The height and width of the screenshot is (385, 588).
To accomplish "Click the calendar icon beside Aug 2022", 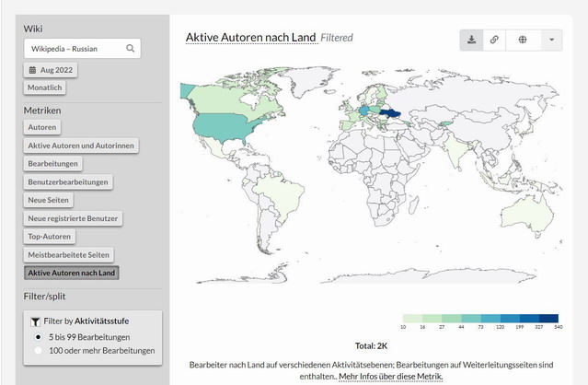I will 32,70.
